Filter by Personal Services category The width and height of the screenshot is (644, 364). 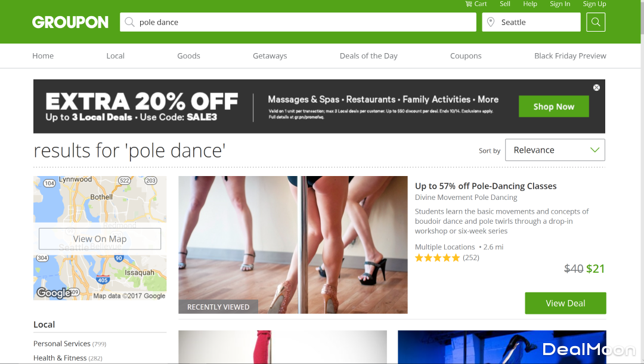tap(62, 344)
